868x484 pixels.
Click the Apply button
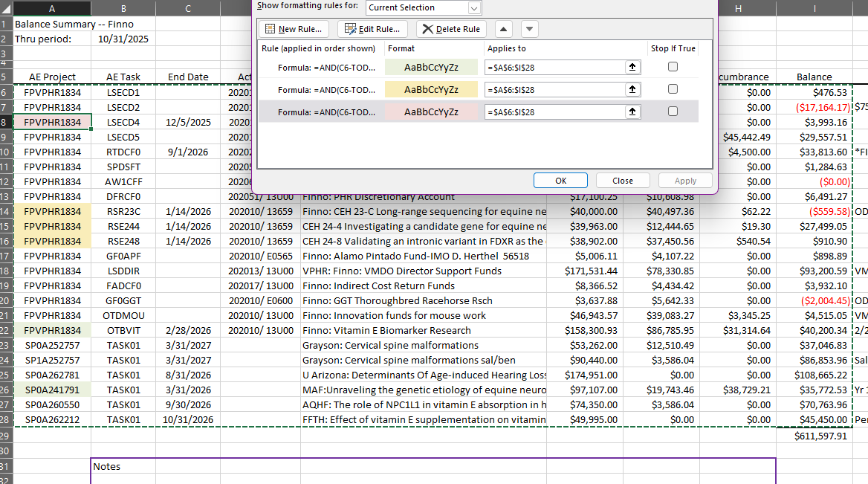(x=685, y=181)
